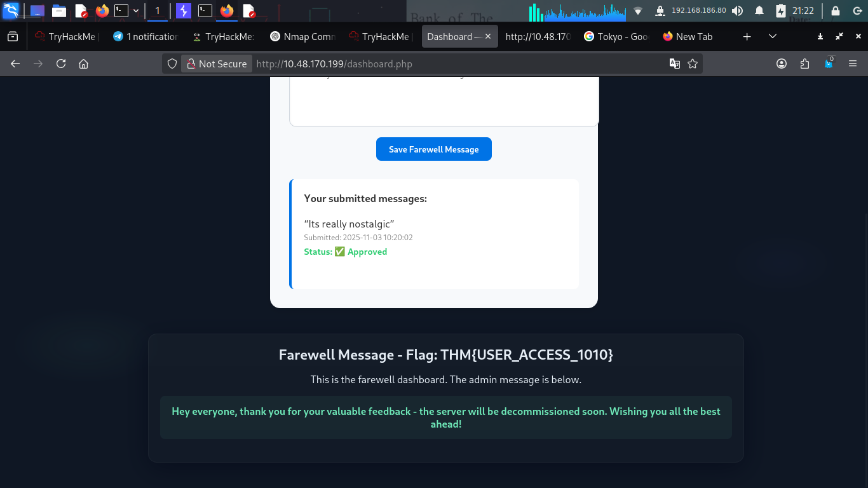Bookmark this page with star icon

[693, 64]
